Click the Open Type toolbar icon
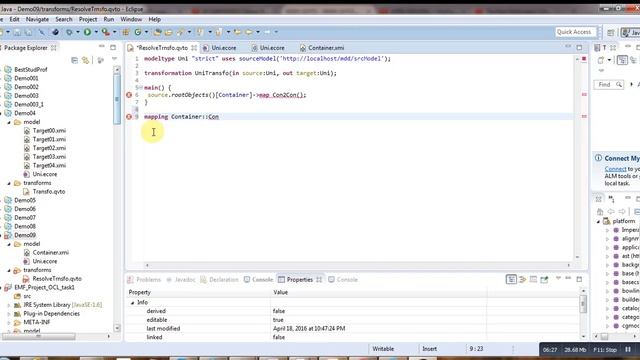640x360 pixels. point(158,32)
